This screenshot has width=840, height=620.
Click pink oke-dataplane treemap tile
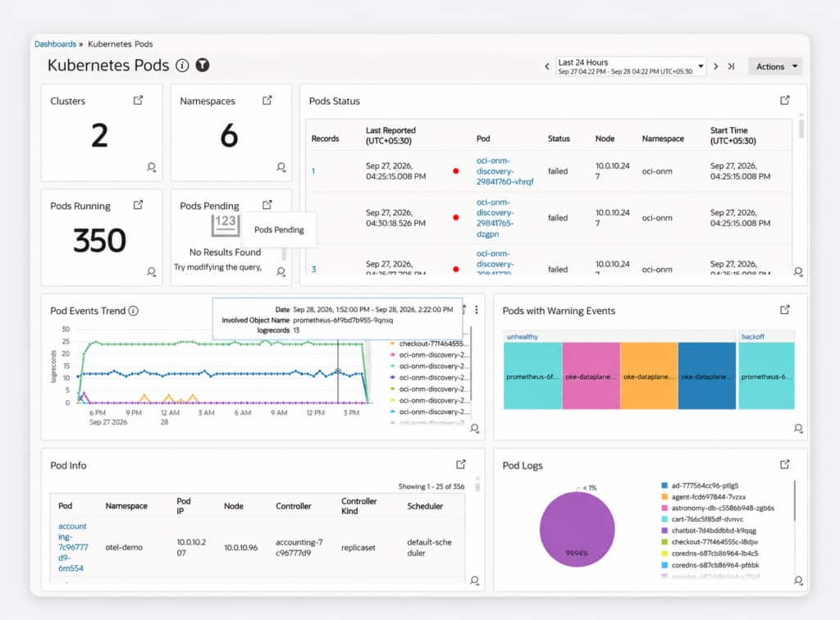[591, 376]
